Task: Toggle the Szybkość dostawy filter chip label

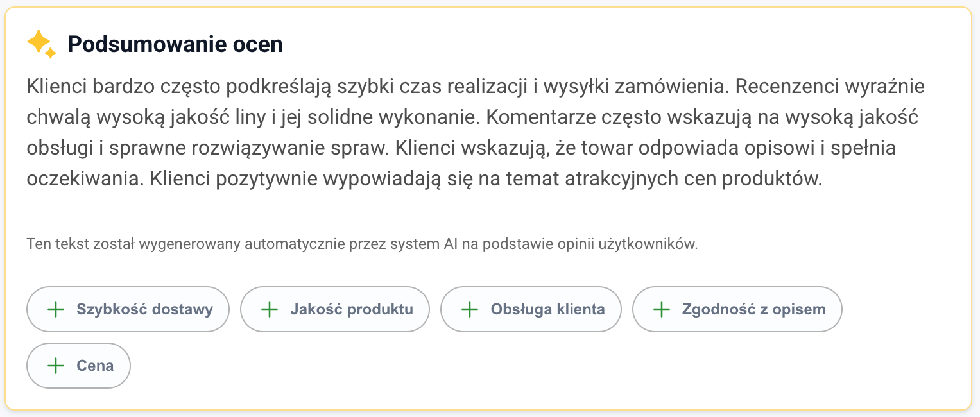Action: point(144,309)
